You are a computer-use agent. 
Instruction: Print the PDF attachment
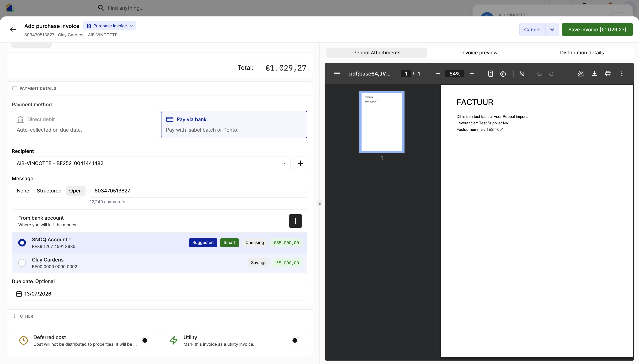click(608, 74)
